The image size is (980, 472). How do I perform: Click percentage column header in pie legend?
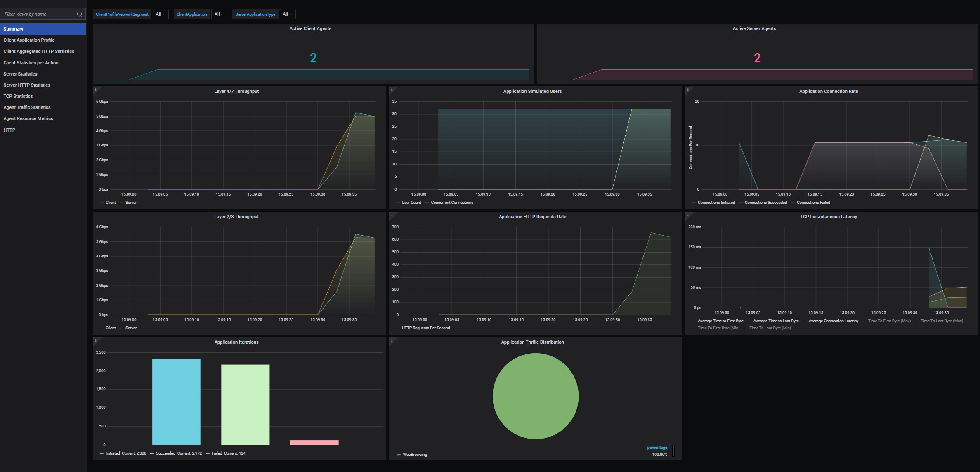coord(657,448)
